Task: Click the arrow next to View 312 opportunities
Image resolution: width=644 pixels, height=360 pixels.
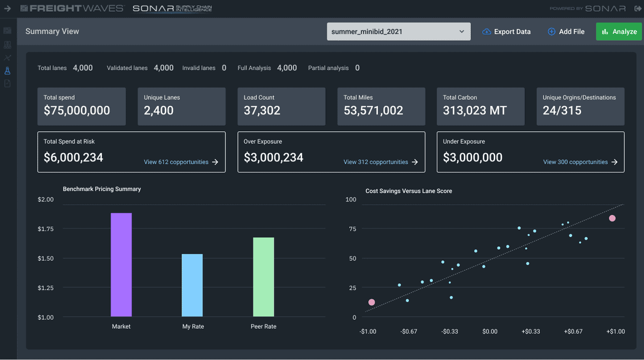Action: pos(415,162)
